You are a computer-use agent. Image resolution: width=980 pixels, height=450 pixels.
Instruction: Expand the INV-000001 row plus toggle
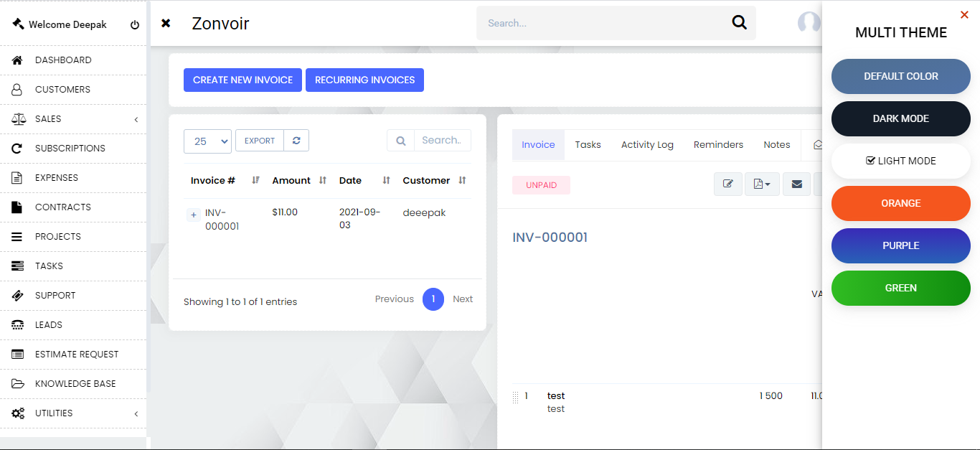[x=194, y=215]
